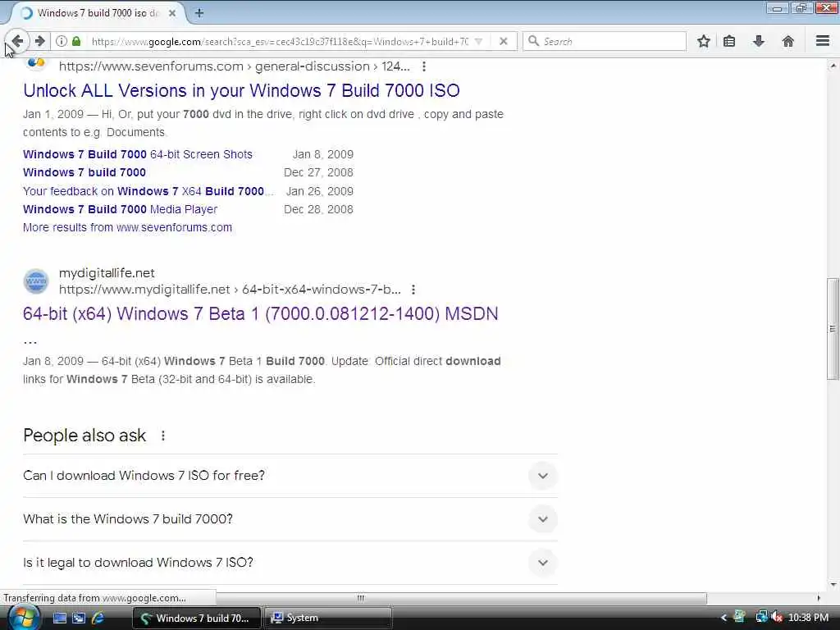Viewport: 840px width, 630px height.
Task: Click the network tray icon
Action: (760, 617)
